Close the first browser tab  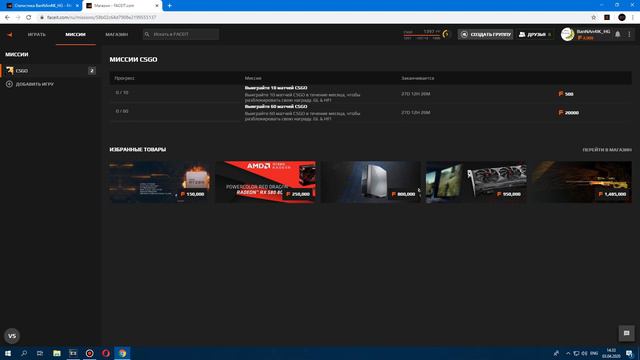pyautogui.click(x=77, y=6)
